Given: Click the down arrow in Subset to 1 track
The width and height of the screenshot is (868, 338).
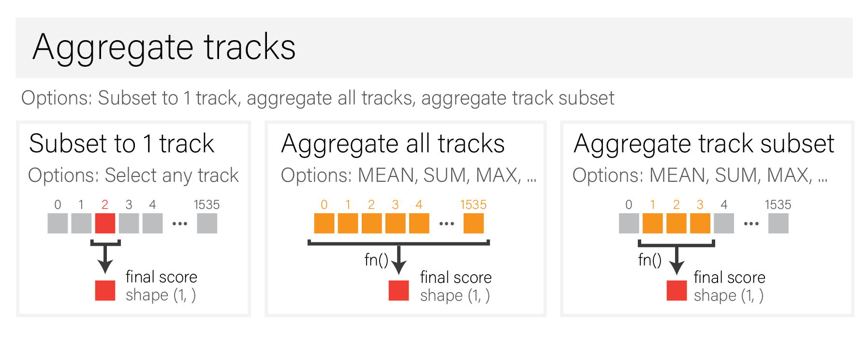Looking at the screenshot, I should tap(105, 261).
